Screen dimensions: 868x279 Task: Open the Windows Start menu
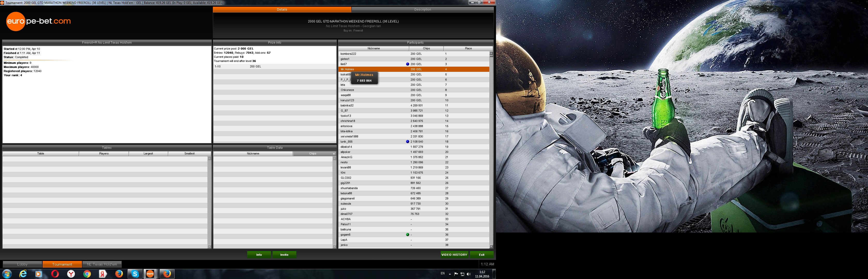pos(7,274)
